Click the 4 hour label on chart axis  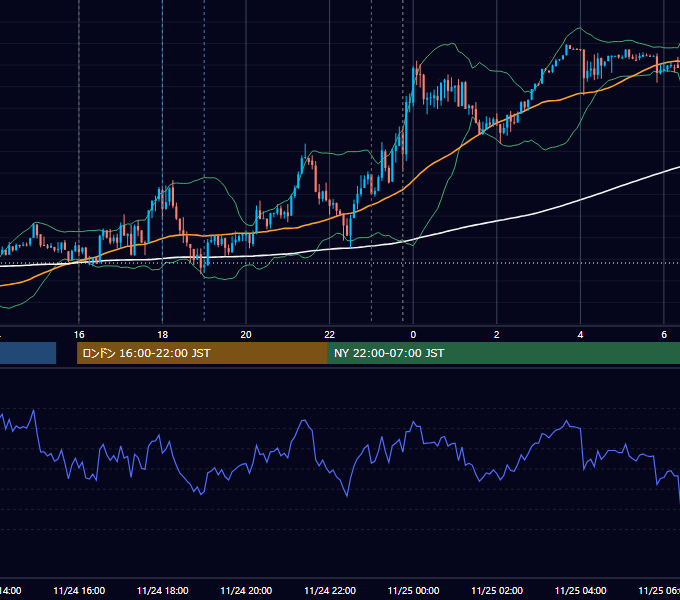click(x=580, y=335)
